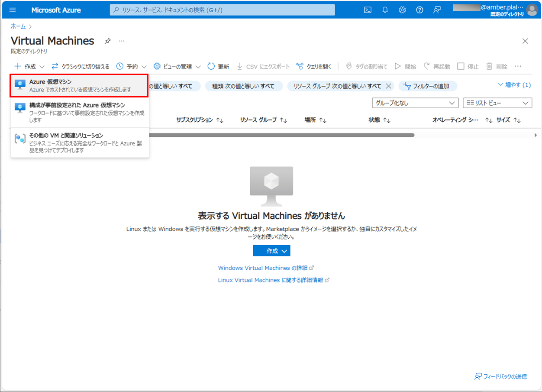Open the feedback icon in top bar
The image size is (542, 392).
click(x=437, y=10)
